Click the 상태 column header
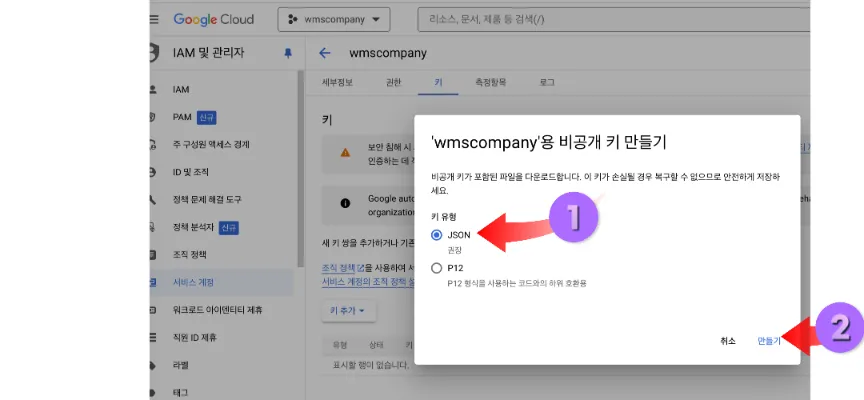This screenshot has height=400, width=864. tap(376, 345)
